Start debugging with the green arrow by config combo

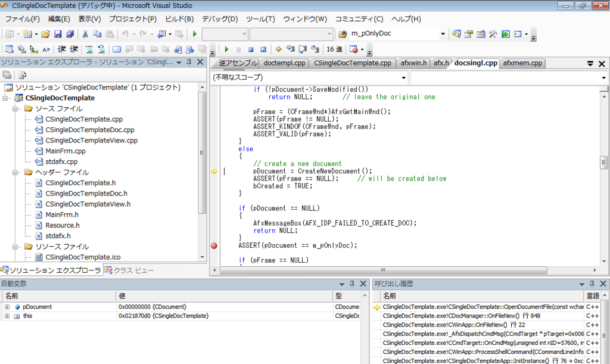pos(195,34)
